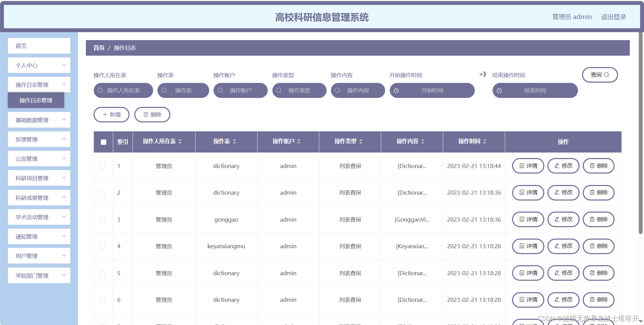644x325 pixels.
Task: Check the checkbox for row 6
Action: [x=102, y=300]
